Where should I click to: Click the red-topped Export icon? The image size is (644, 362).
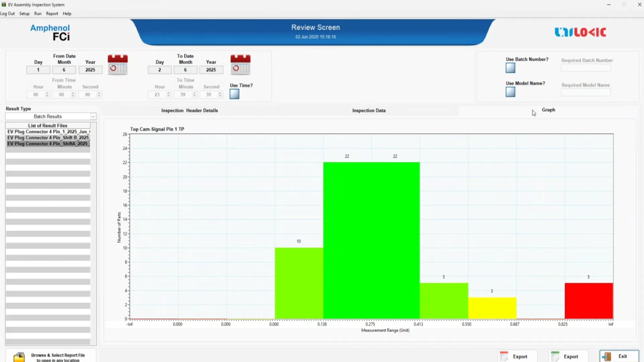[x=504, y=356]
